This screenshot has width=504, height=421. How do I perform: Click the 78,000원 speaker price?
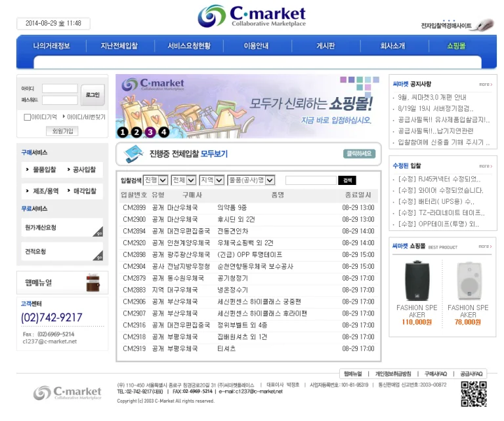pyautogui.click(x=468, y=322)
